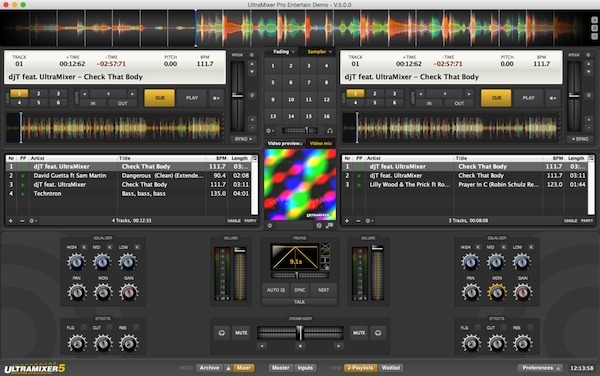Screen dimensions: 600x376
Task: Move crossfader fully right with arrow
Action: tap(339, 346)
